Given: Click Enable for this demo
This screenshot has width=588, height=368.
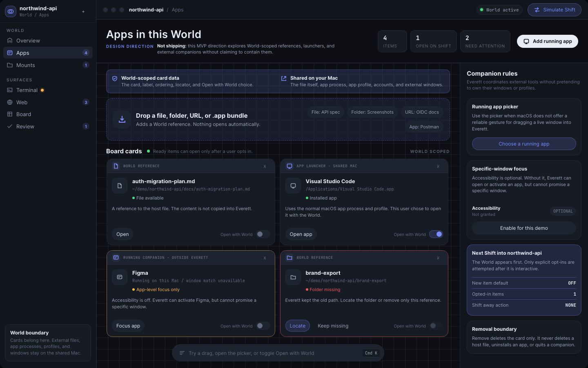Looking at the screenshot, I should [x=524, y=228].
